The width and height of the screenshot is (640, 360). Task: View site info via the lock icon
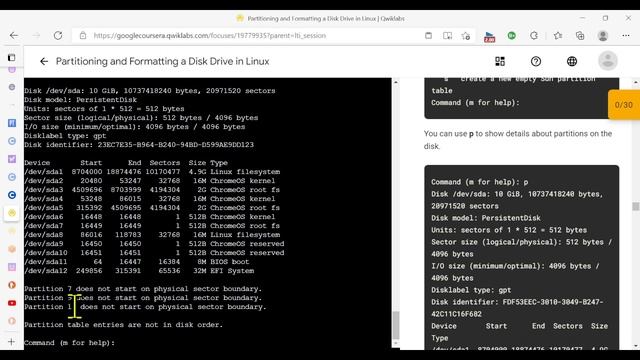tap(83, 36)
